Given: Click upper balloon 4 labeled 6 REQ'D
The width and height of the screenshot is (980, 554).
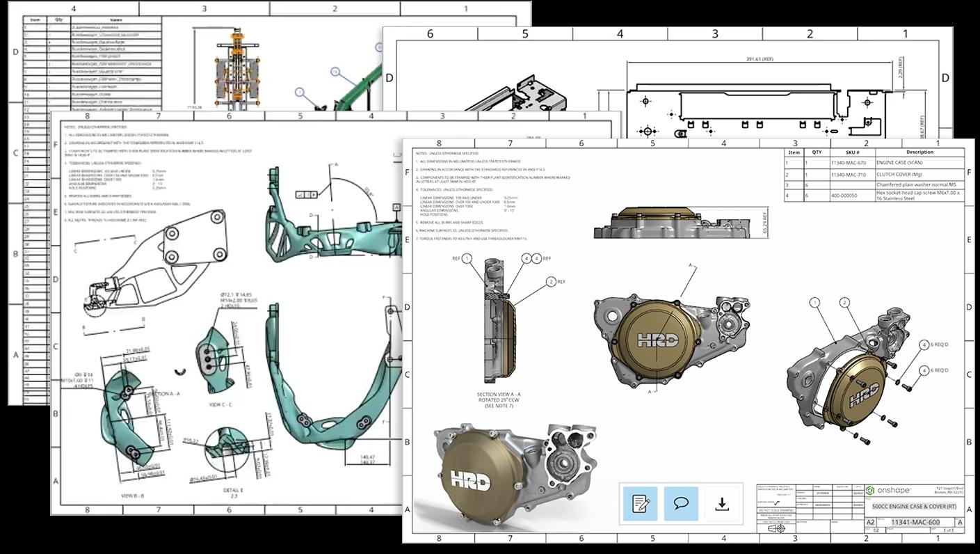Looking at the screenshot, I should tap(924, 345).
